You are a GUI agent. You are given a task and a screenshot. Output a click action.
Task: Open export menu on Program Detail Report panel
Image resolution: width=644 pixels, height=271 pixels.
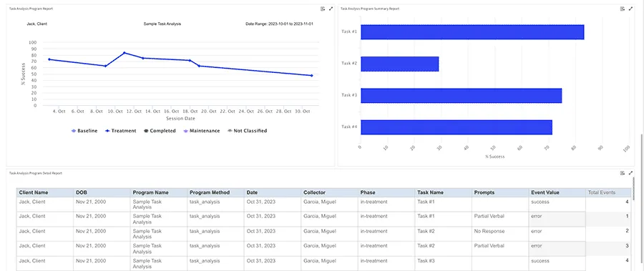click(x=623, y=173)
